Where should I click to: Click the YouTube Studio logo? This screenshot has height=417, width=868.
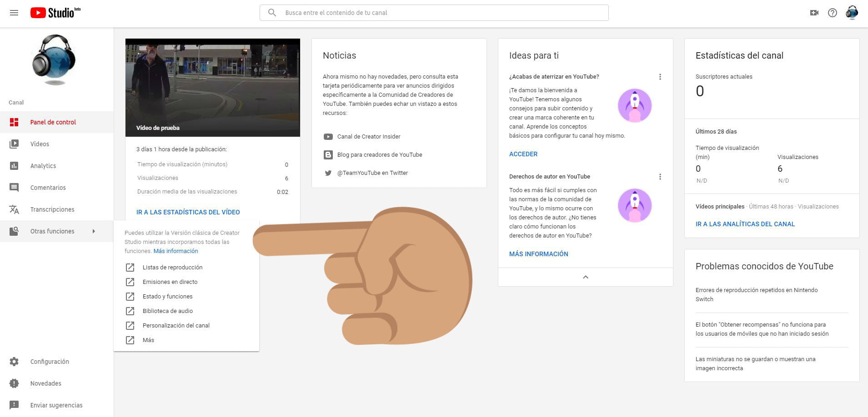[x=55, y=13]
